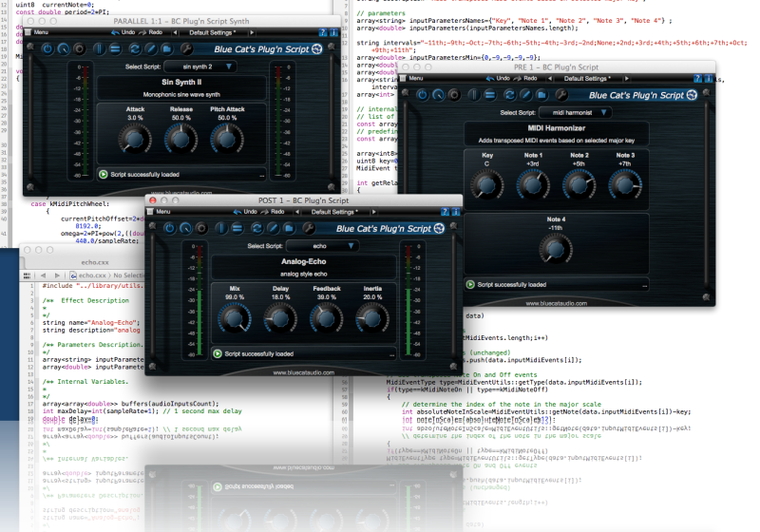Image resolution: width=760 pixels, height=532 pixels.
Task: Click the Feedback knob in Analog-Echo
Action: (326, 318)
